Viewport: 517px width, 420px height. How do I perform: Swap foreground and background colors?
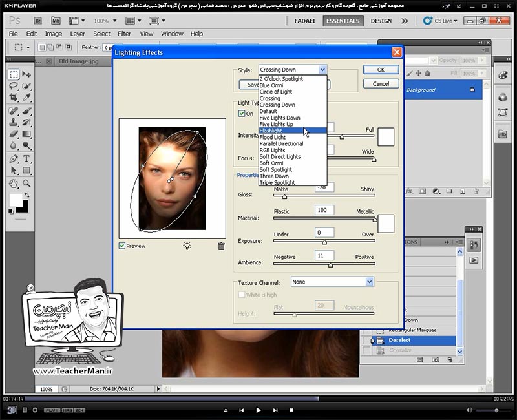27,195
